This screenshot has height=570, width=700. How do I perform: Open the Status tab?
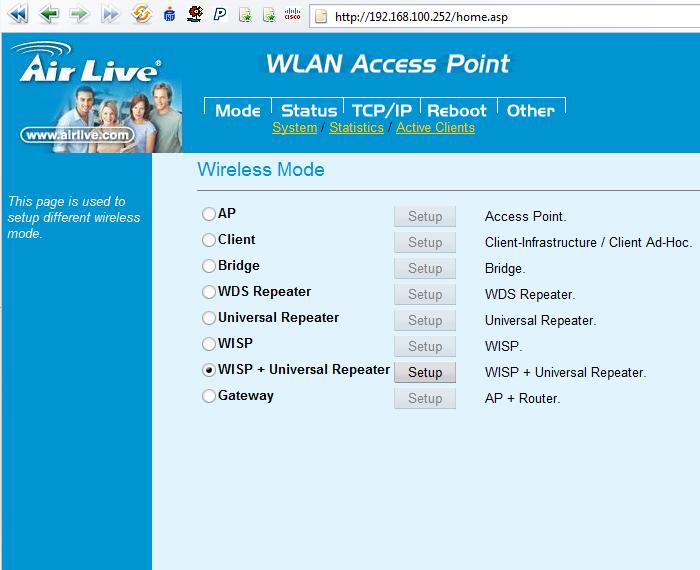pyautogui.click(x=308, y=110)
